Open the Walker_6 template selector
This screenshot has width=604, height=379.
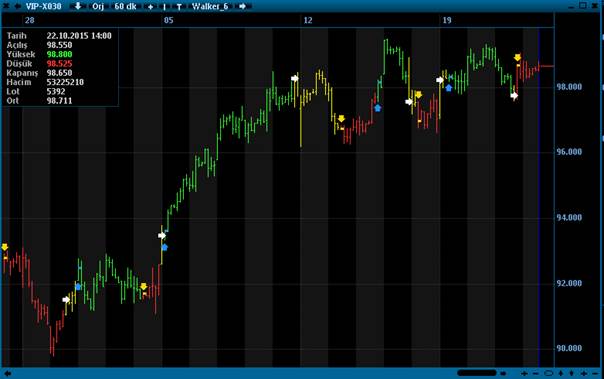coord(210,6)
